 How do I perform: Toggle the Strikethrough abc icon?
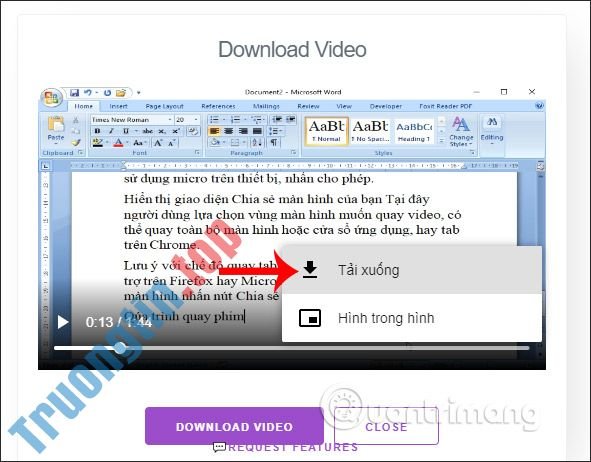click(x=147, y=131)
